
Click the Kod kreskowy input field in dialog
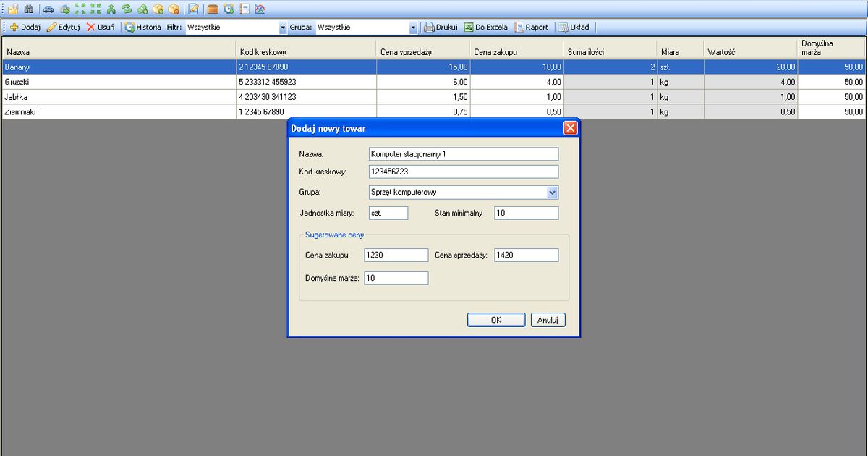pyautogui.click(x=463, y=172)
